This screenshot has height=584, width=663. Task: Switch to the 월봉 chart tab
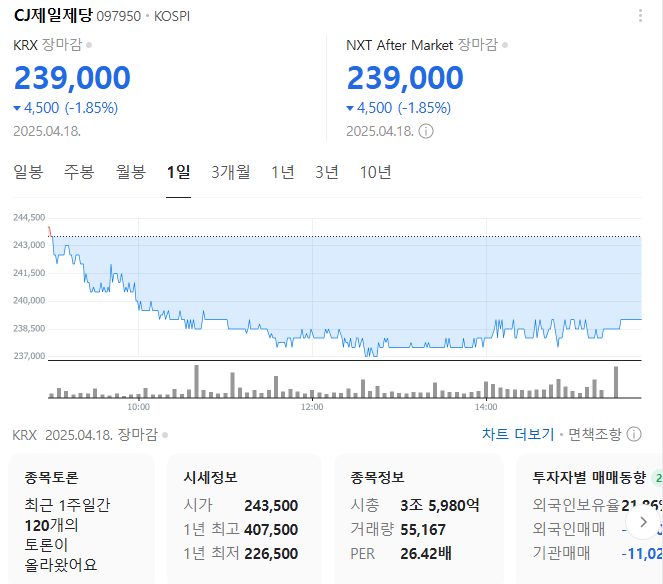tap(131, 172)
